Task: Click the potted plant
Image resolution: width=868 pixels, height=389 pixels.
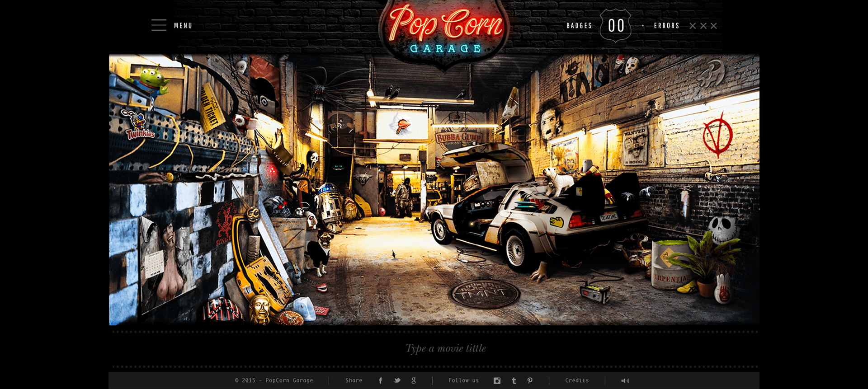Action: 707,263
